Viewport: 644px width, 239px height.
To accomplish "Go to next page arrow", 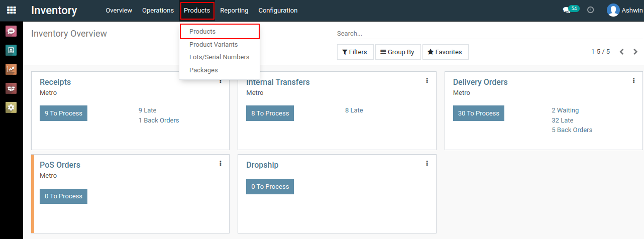I will click(635, 52).
